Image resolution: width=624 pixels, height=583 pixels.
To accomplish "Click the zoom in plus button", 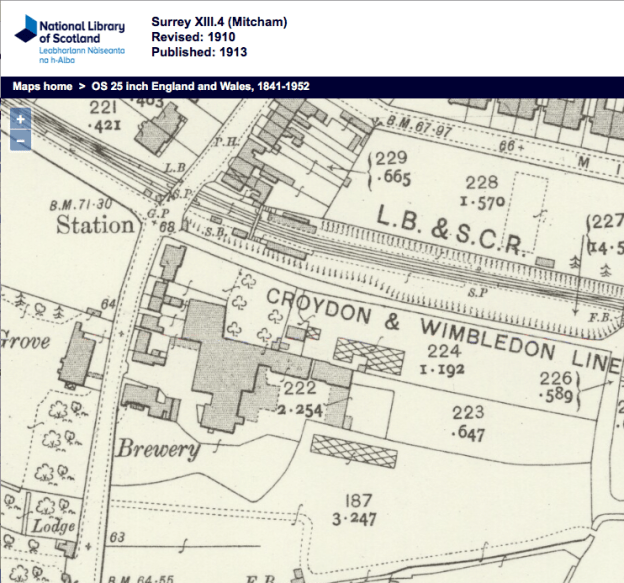I will pyautogui.click(x=21, y=118).
